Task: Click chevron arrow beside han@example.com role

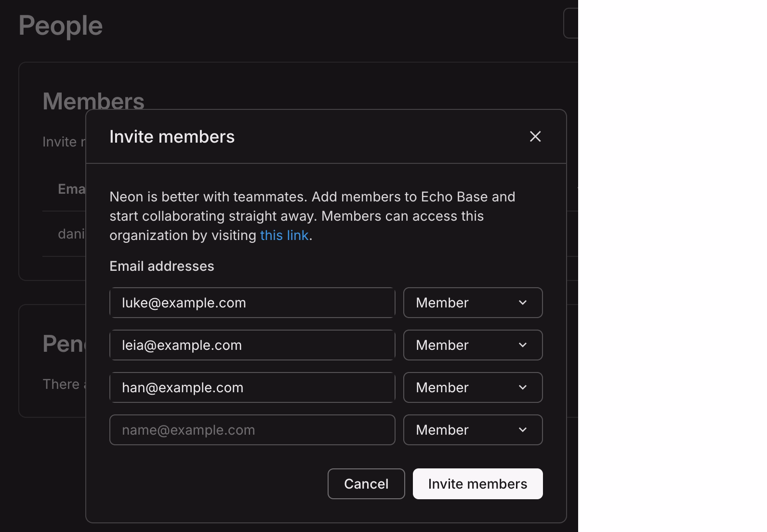Action: coord(523,387)
